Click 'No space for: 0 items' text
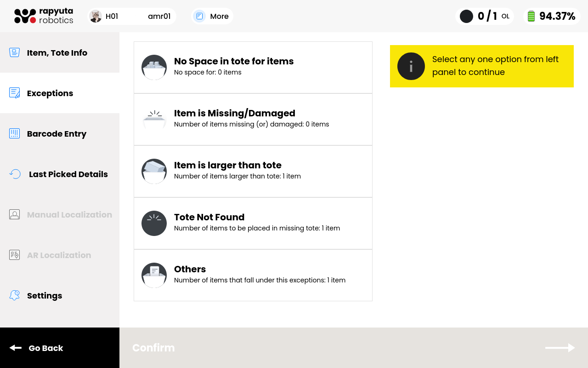This screenshot has height=368, width=588. [x=208, y=72]
